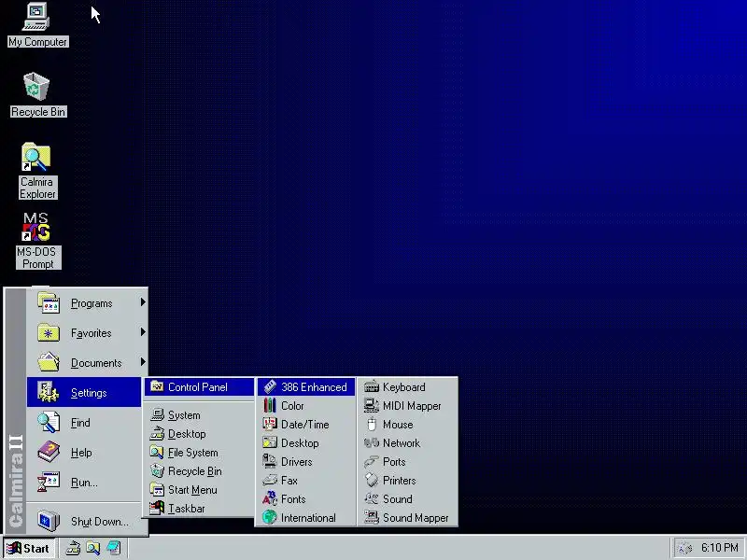Screen dimensions: 747x560
Task: Choose Find in the Start menu
Action: pyautogui.click(x=84, y=423)
